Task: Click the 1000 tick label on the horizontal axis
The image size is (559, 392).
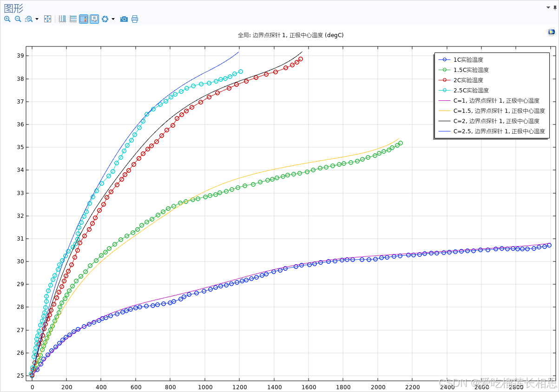Action: point(205,387)
